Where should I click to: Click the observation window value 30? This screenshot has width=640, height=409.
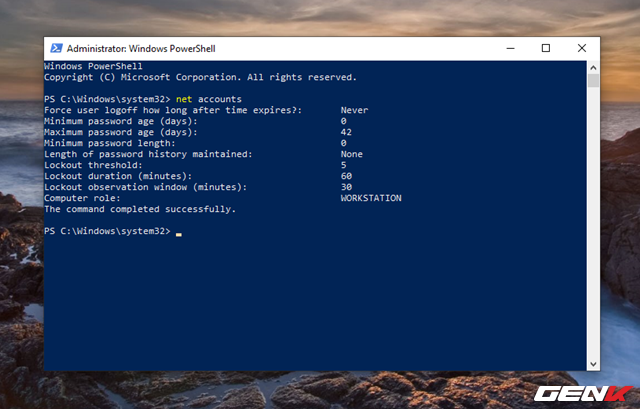[346, 187]
